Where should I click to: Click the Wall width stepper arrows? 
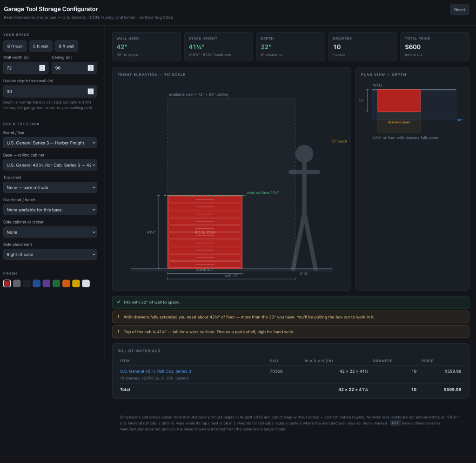point(42,68)
